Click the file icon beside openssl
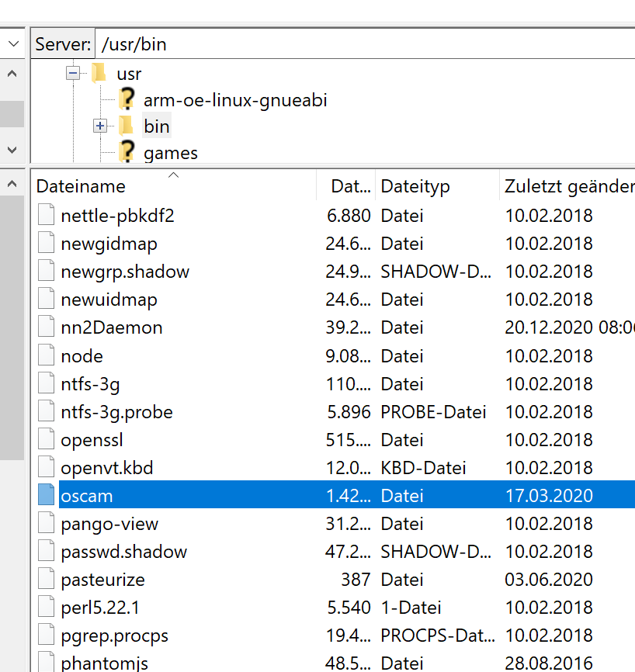Screen dimensions: 635x672 tap(47, 440)
